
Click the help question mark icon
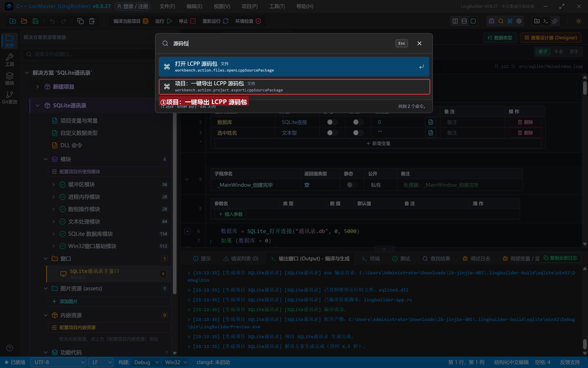pos(9,348)
